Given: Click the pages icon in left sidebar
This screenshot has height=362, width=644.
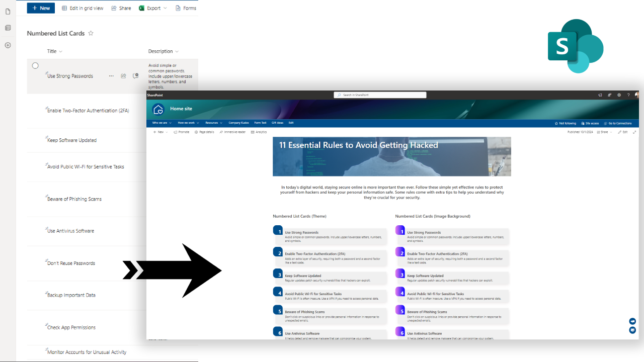Looking at the screenshot, I should coord(8,12).
